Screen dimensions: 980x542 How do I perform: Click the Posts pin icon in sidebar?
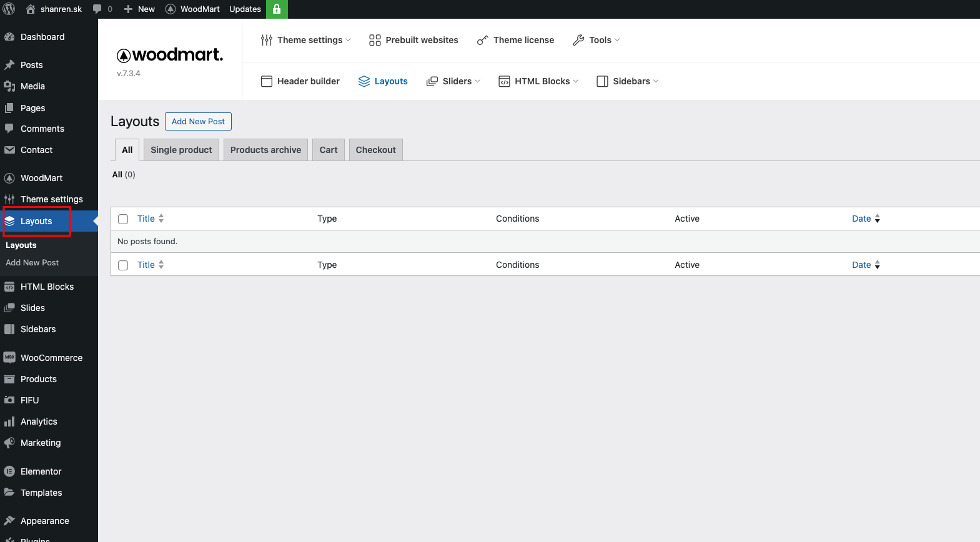point(9,65)
